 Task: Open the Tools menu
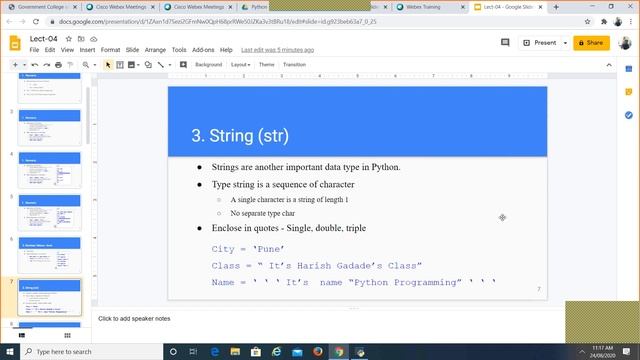click(179, 50)
